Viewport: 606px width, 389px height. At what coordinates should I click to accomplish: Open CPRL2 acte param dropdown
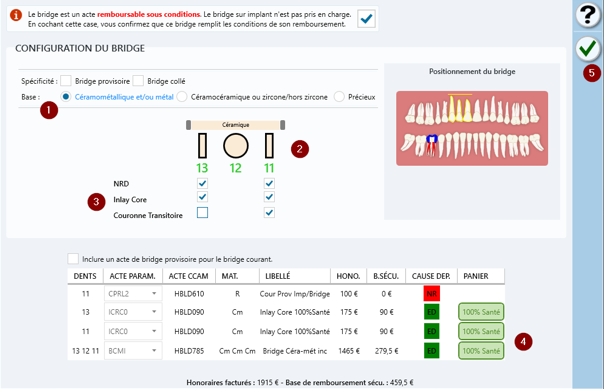(x=133, y=294)
